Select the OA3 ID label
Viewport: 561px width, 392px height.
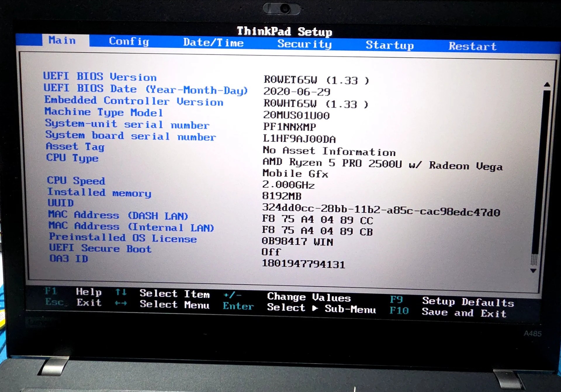pos(69,259)
